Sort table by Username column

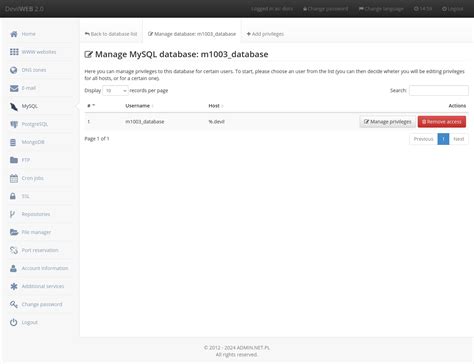coord(139,106)
